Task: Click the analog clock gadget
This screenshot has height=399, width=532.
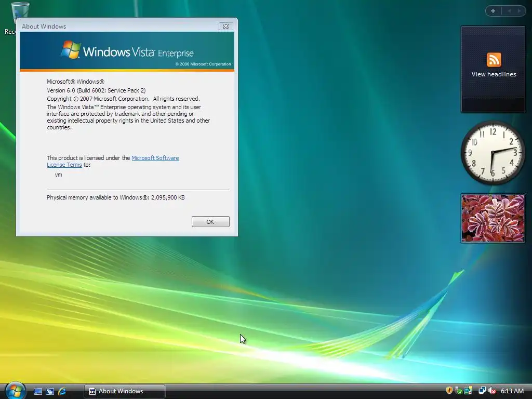Action: 493,153
